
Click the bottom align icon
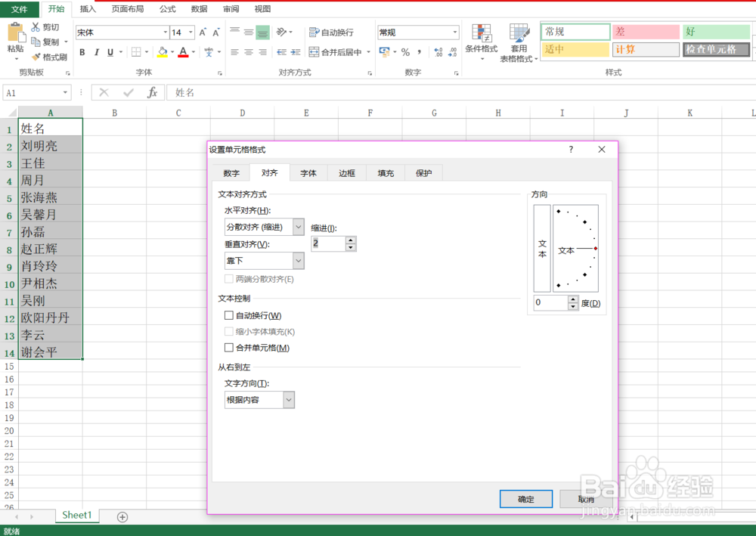(x=263, y=32)
